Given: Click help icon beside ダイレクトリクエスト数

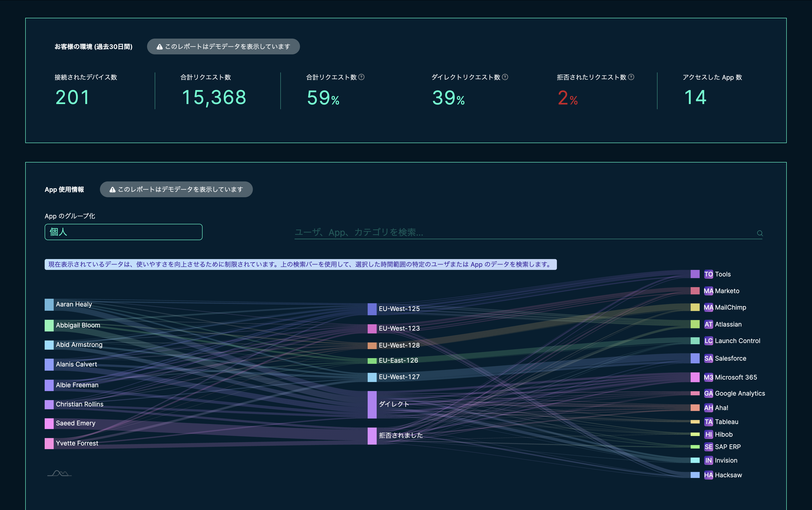Looking at the screenshot, I should click(505, 77).
